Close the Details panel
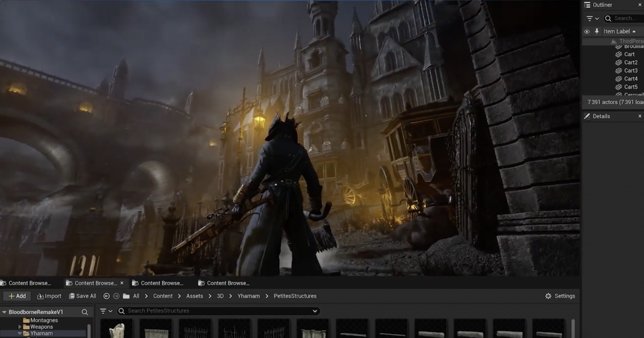 [640, 116]
